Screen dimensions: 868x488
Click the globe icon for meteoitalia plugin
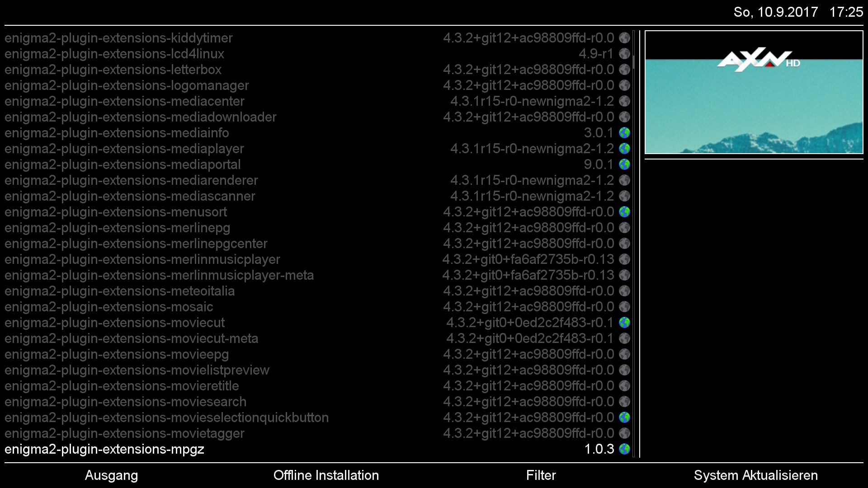tap(624, 291)
